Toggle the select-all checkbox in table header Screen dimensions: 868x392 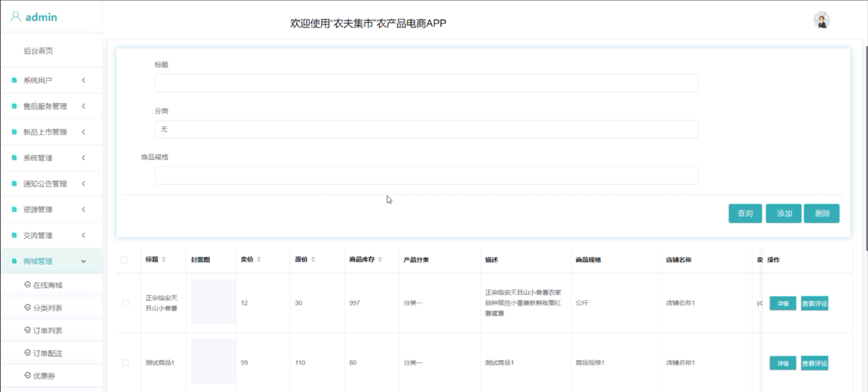coord(124,260)
